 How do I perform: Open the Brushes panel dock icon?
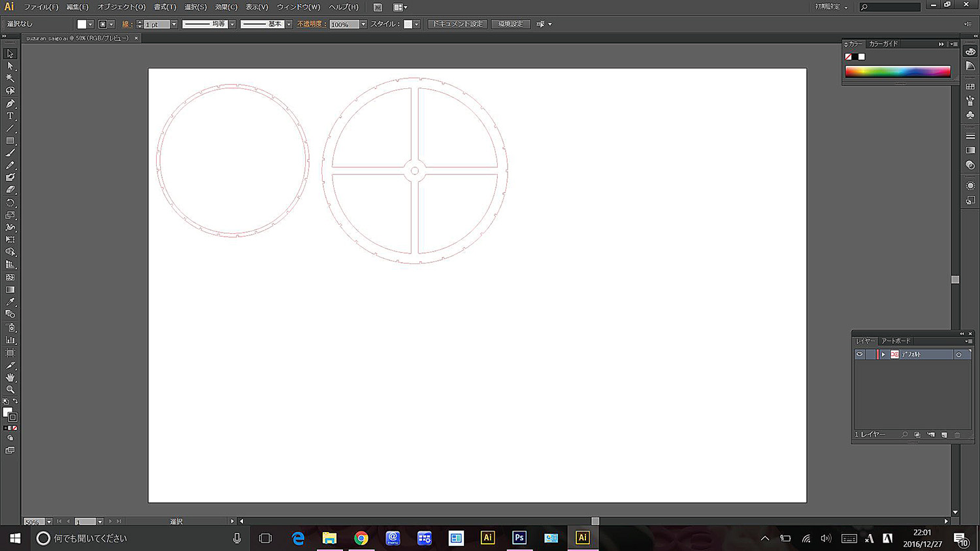pyautogui.click(x=970, y=101)
